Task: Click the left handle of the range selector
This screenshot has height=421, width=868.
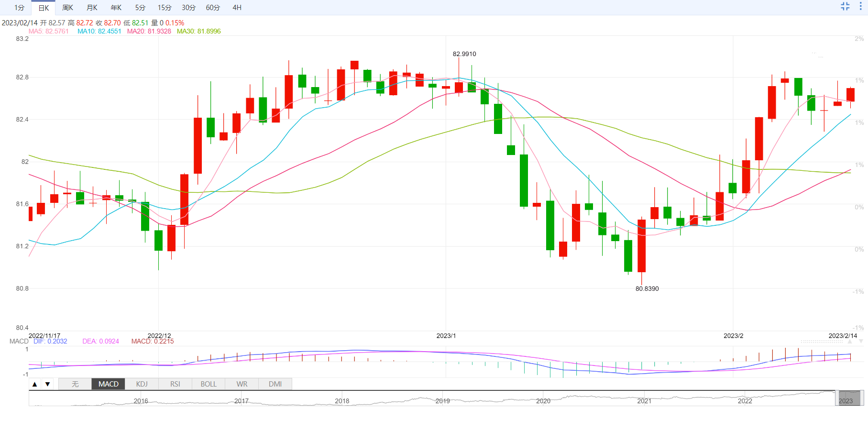Action: (x=836, y=398)
